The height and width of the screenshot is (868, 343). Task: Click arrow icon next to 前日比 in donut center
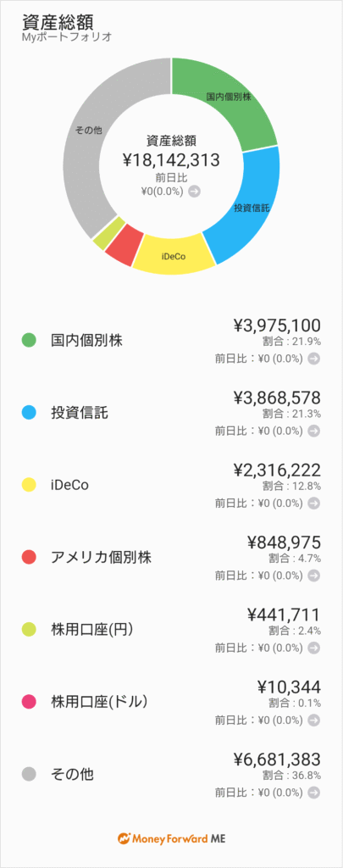194,192
